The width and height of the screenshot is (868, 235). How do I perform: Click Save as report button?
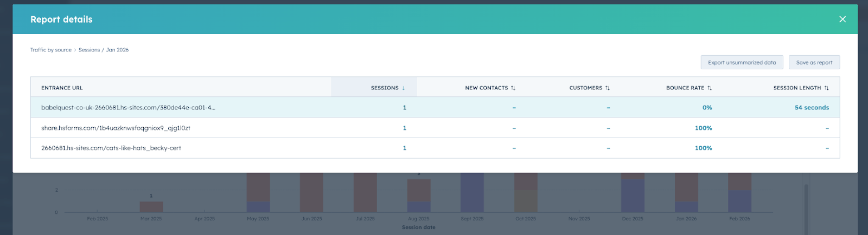click(814, 63)
